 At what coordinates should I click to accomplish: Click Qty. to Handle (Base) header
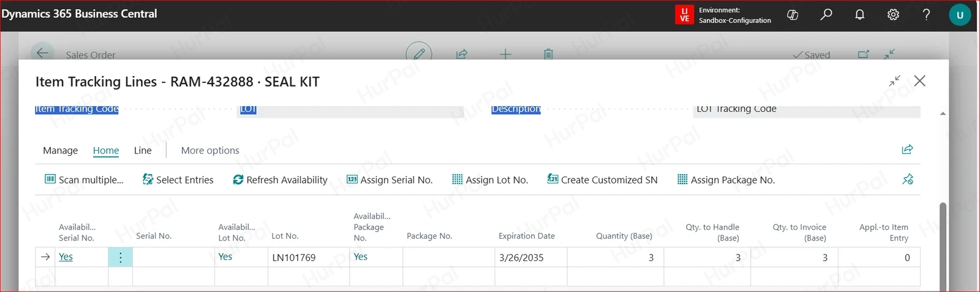coord(712,232)
